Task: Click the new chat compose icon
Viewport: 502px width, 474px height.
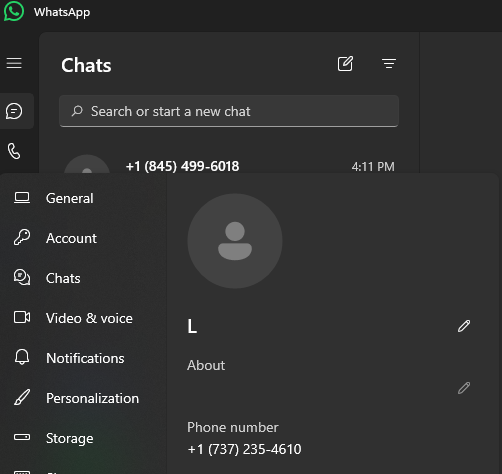Action: [345, 63]
